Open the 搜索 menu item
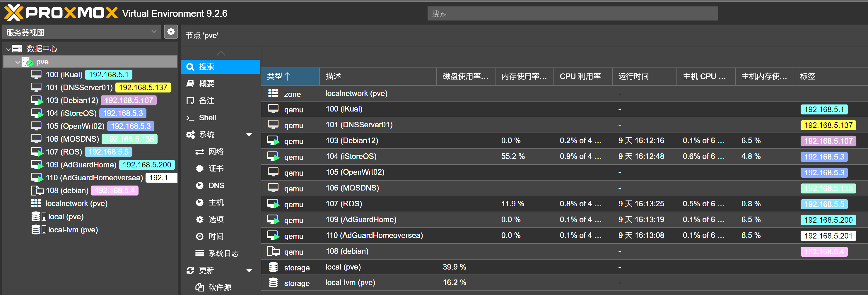The width and height of the screenshot is (868, 295). 221,67
